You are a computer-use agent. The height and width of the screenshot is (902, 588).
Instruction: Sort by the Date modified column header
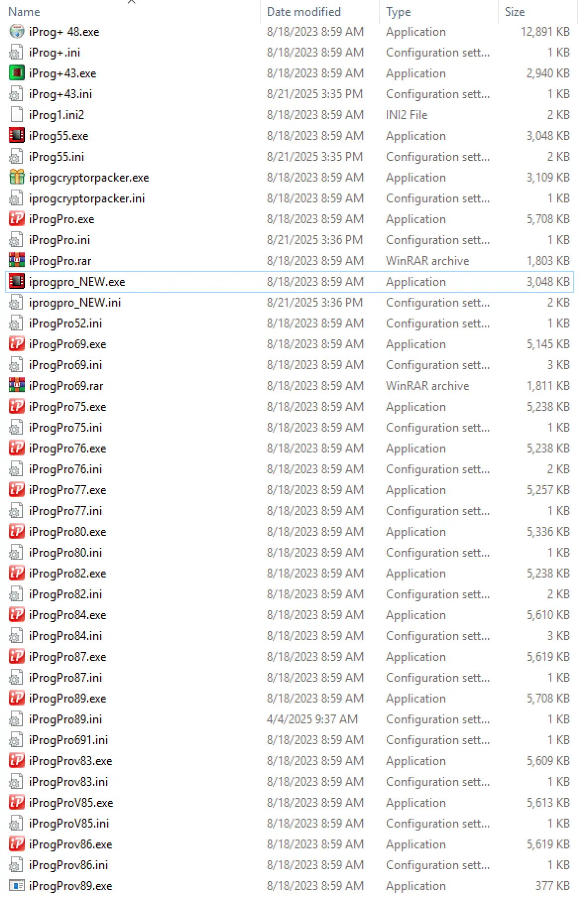[x=303, y=12]
